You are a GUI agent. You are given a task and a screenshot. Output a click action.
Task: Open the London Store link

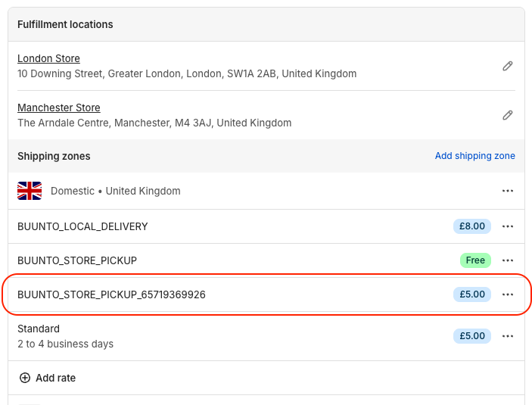pos(48,58)
